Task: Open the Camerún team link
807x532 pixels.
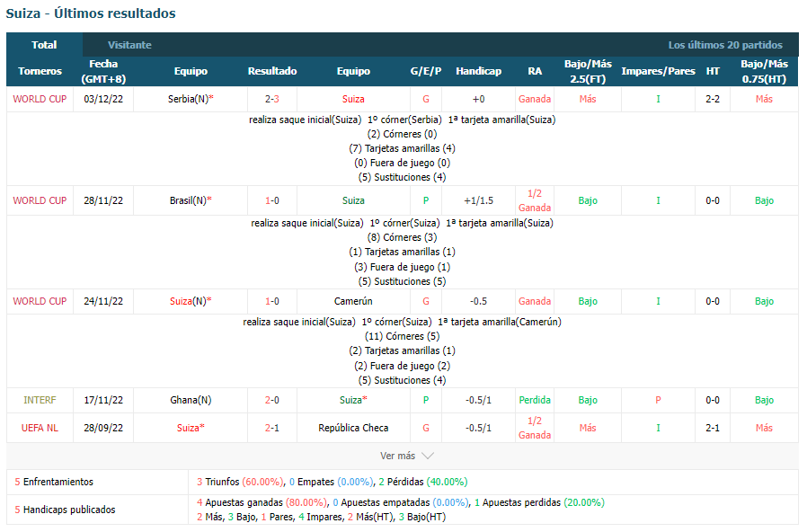Action: (353, 301)
